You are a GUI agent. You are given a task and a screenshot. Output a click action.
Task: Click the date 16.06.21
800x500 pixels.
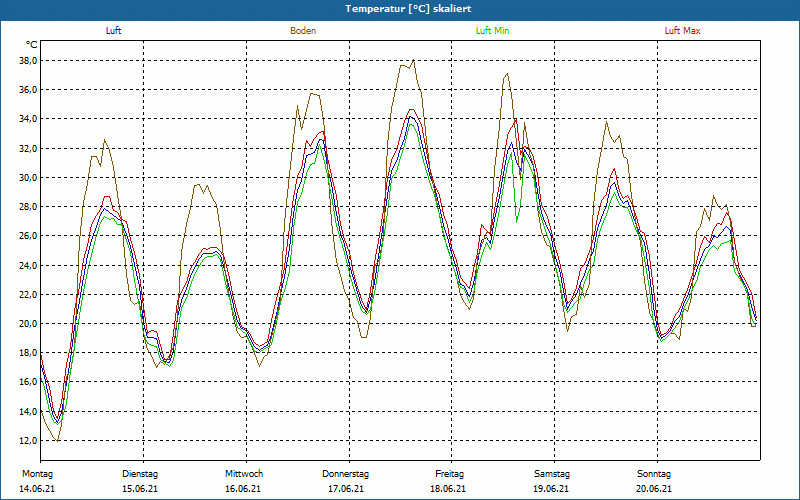click(243, 489)
